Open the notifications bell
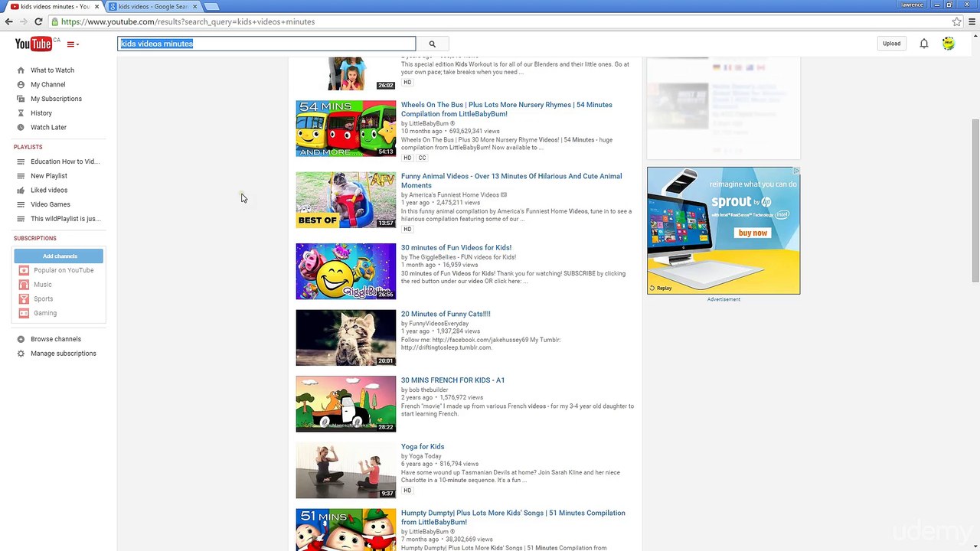 tap(924, 44)
